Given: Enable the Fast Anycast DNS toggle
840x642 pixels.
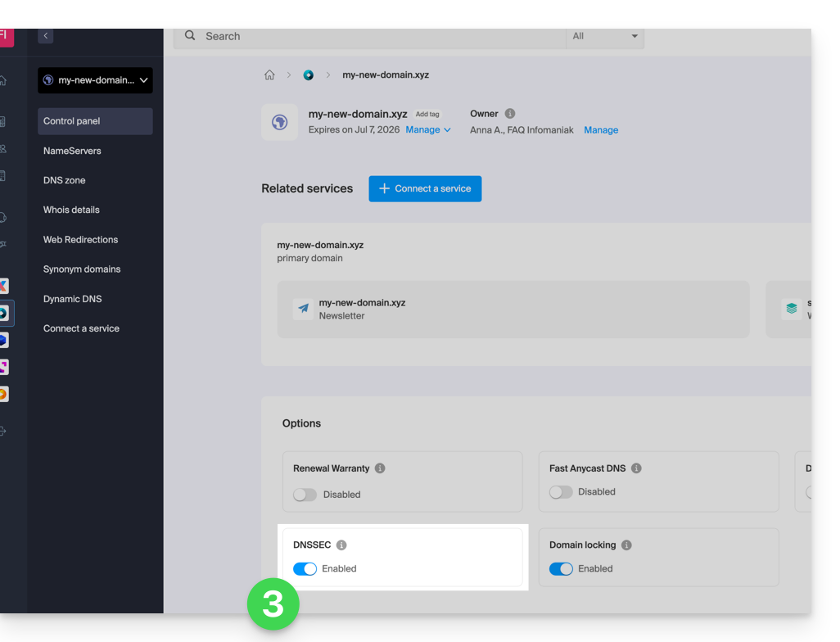Looking at the screenshot, I should coord(561,492).
